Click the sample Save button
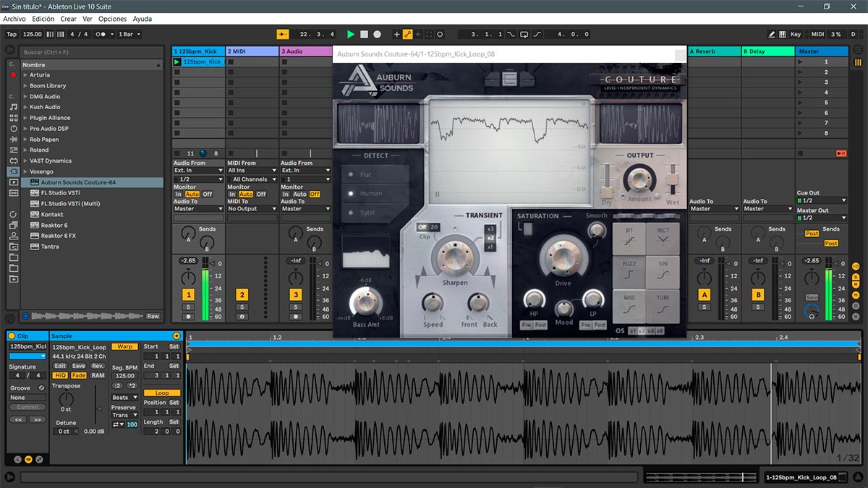Image resolution: width=868 pixels, height=488 pixels. [79, 366]
